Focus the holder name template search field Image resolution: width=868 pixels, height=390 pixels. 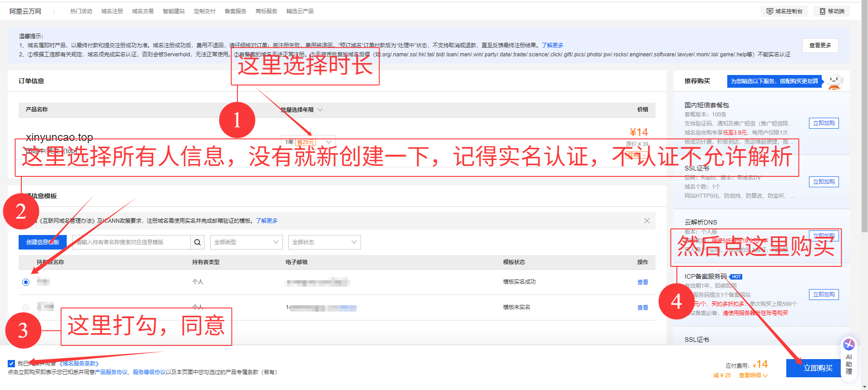tap(131, 242)
